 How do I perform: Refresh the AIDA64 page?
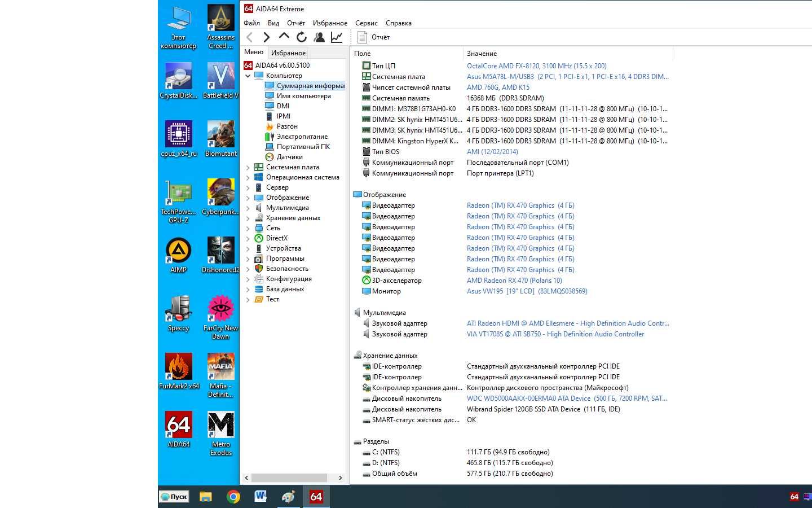tap(301, 37)
